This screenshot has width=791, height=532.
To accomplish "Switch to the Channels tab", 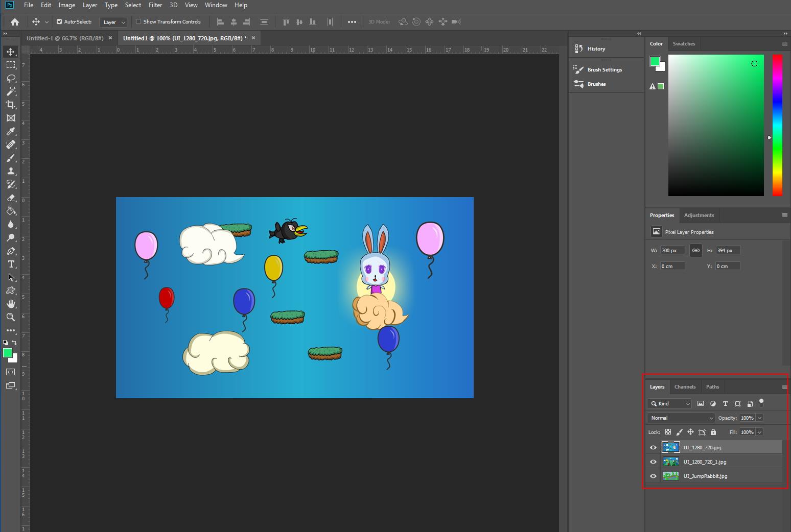I will [685, 386].
